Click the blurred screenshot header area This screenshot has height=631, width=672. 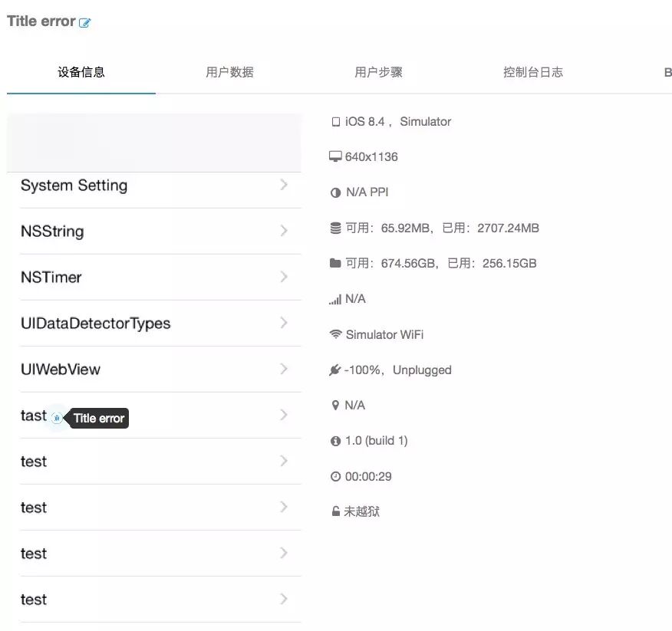[154, 143]
